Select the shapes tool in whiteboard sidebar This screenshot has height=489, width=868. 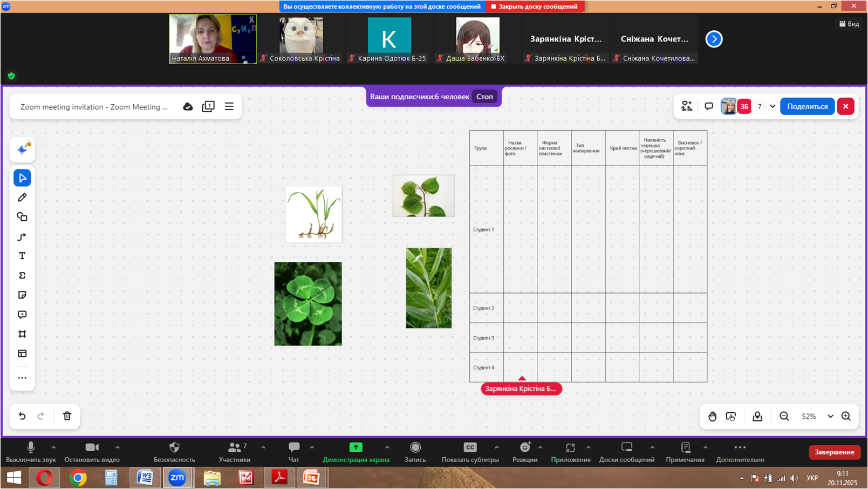[22, 217]
